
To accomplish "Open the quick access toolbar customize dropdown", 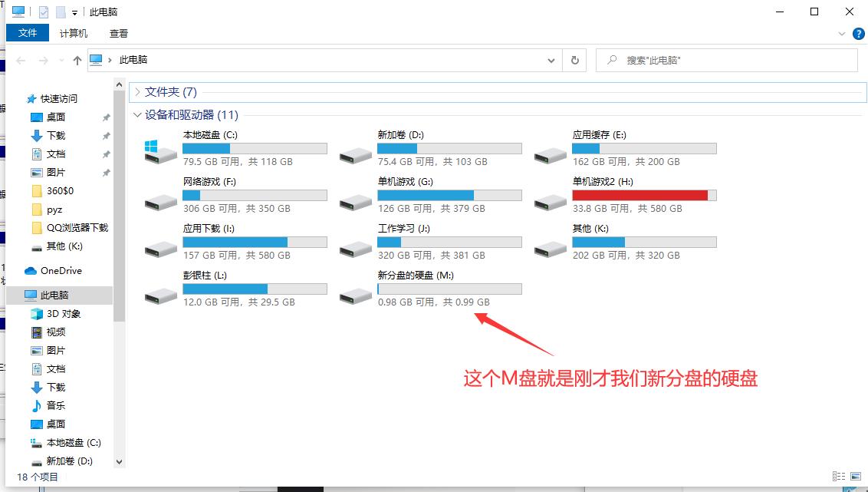I will click(x=74, y=11).
